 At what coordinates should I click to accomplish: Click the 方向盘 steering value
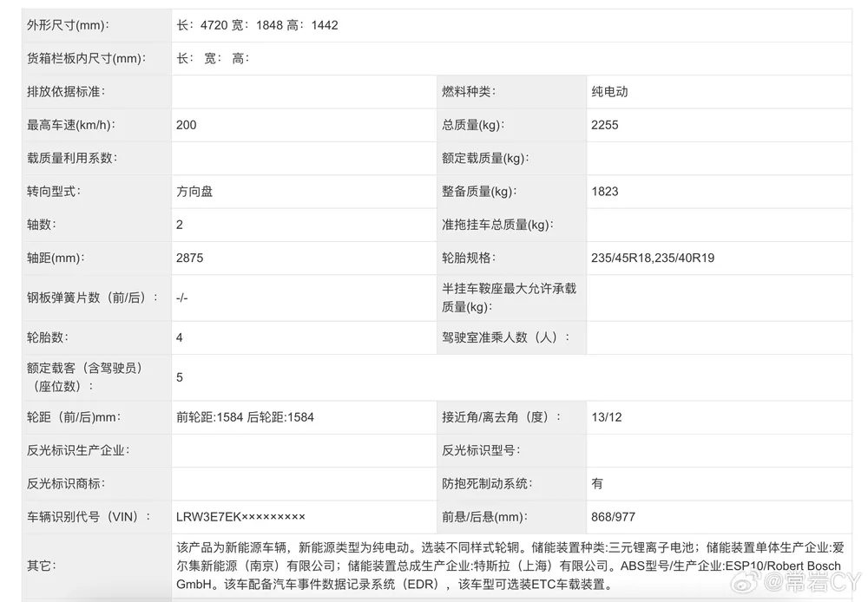click(194, 192)
